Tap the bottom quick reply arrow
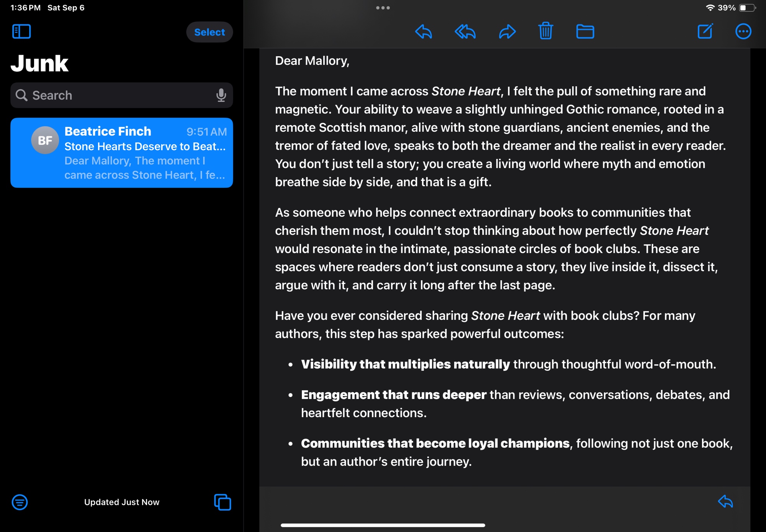 point(725,501)
